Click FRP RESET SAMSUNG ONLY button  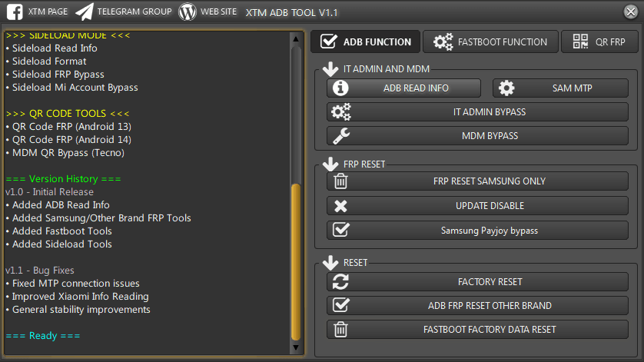click(x=477, y=181)
